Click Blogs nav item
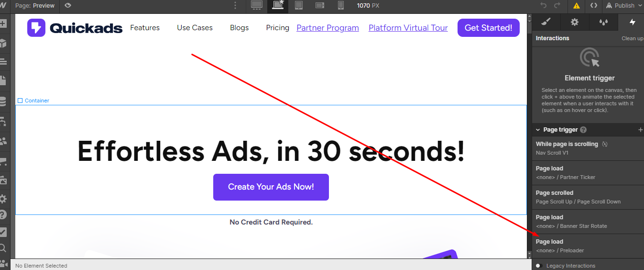Image resolution: width=644 pixels, height=270 pixels. (x=239, y=28)
